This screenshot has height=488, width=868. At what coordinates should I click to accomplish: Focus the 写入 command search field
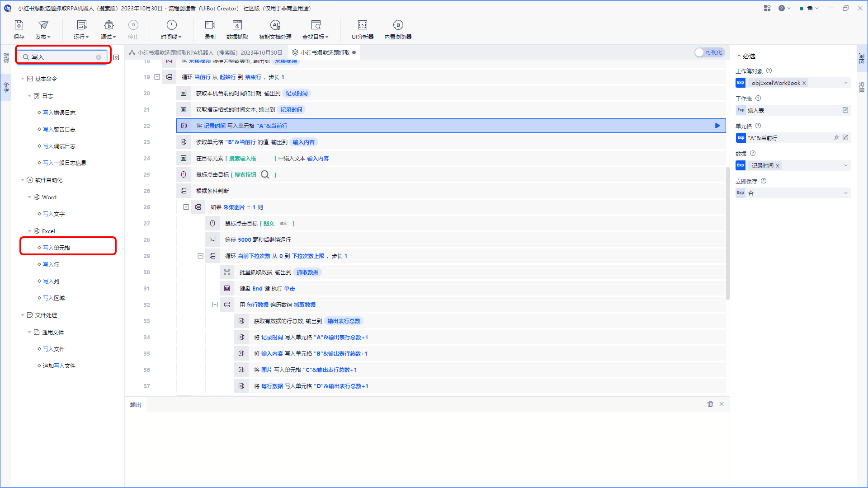pos(62,57)
